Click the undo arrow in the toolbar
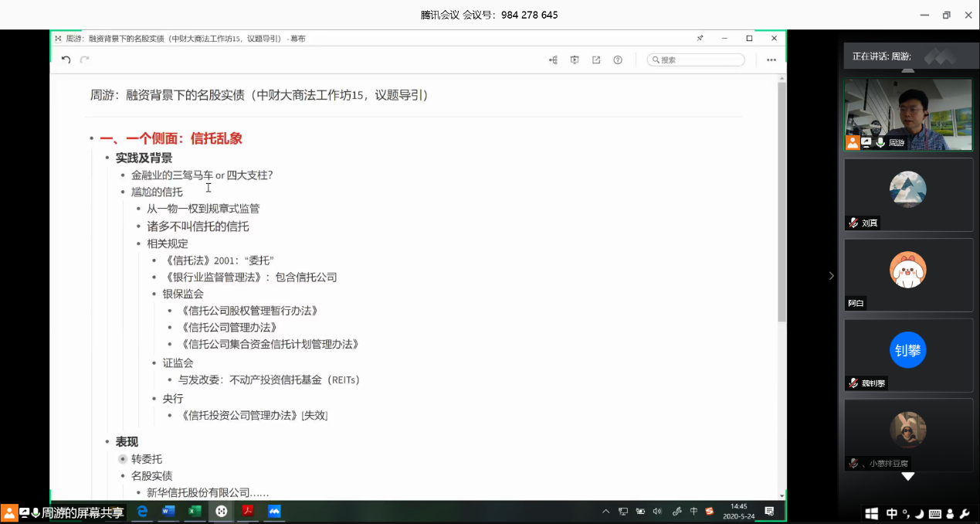The image size is (980, 524). coord(66,60)
